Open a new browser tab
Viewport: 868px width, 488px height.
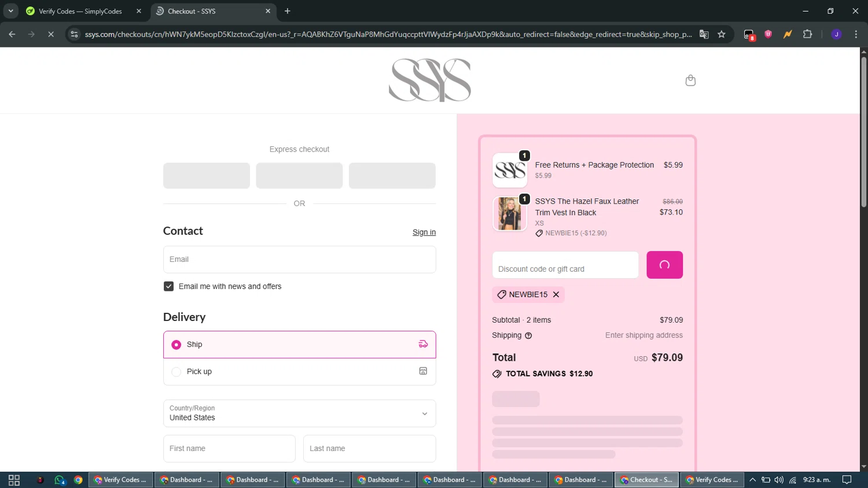point(288,11)
